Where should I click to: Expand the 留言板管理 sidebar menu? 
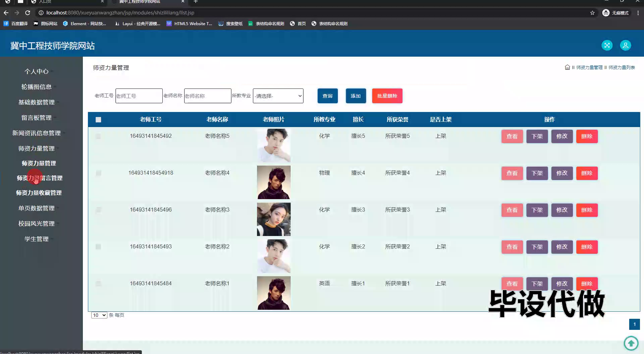click(36, 118)
